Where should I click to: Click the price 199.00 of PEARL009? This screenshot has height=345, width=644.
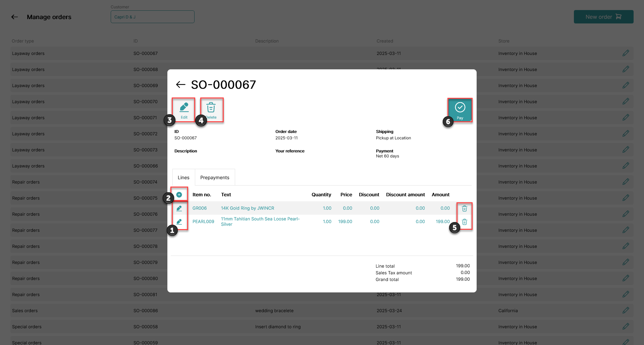click(345, 222)
